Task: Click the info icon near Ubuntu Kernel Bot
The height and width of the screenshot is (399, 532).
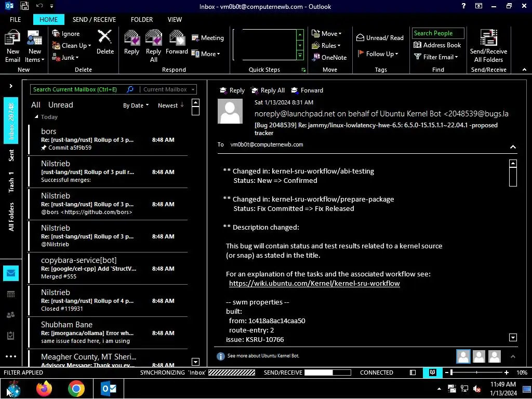Action: point(220,356)
